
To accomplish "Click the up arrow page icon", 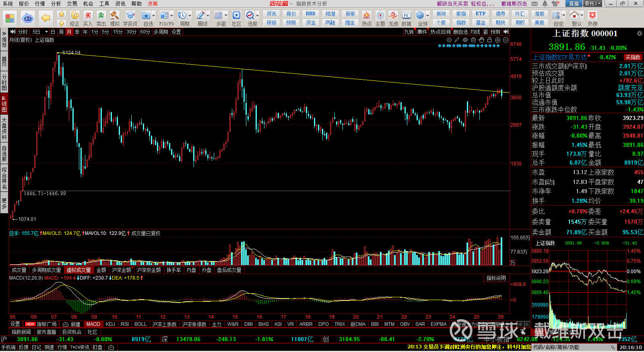I will tap(61, 14).
